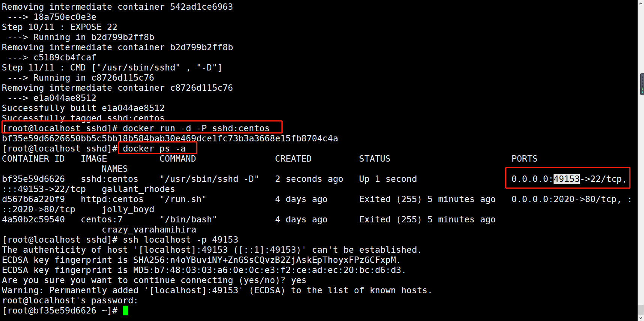
Task: Click the '---> c5189cb4fcaf' line
Action: 52,57
